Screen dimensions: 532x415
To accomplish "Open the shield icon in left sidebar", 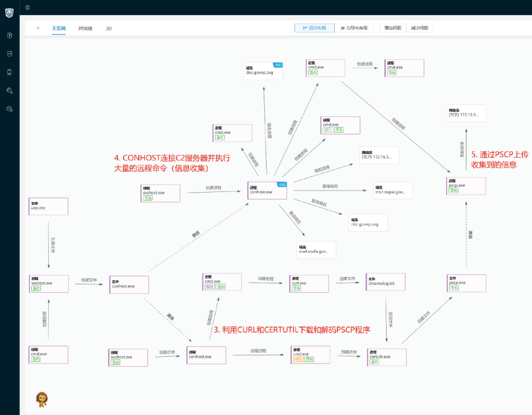I will (9, 36).
